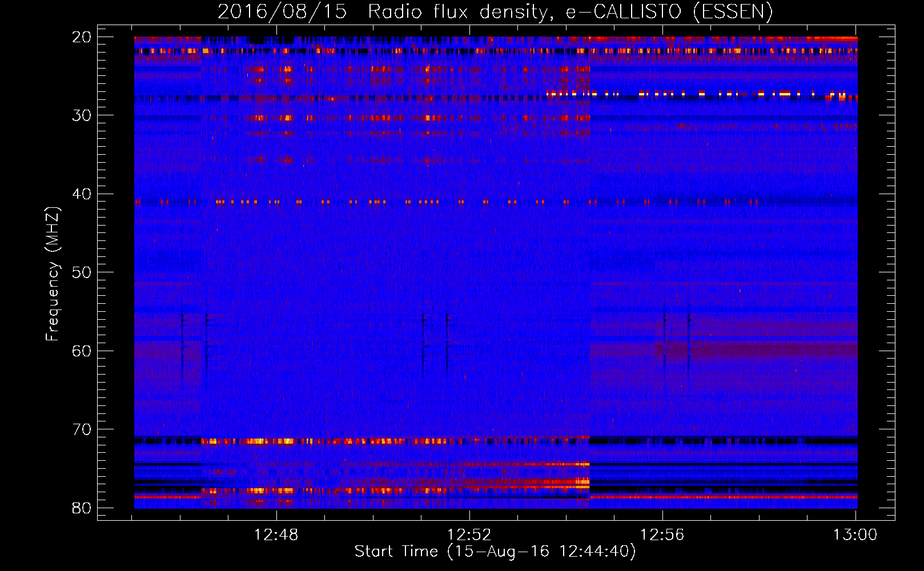This screenshot has width=924, height=571.
Task: Click the 20 MHz frequency tick label
Action: click(82, 37)
